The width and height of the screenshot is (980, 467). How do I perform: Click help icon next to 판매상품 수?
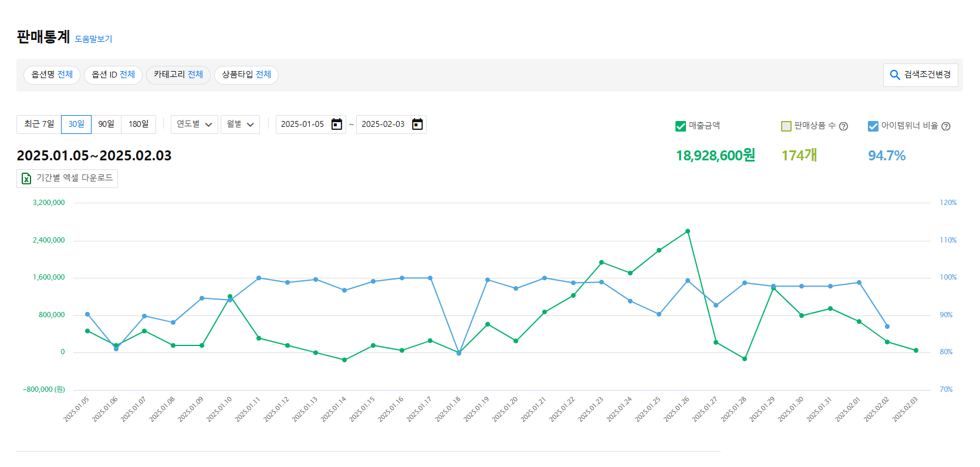point(843,126)
